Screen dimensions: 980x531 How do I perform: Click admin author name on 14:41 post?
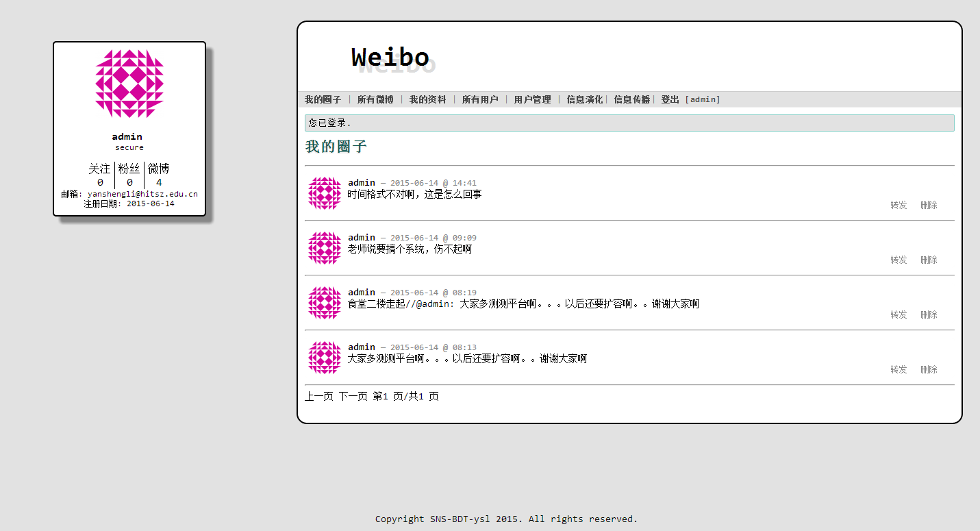[362, 182]
